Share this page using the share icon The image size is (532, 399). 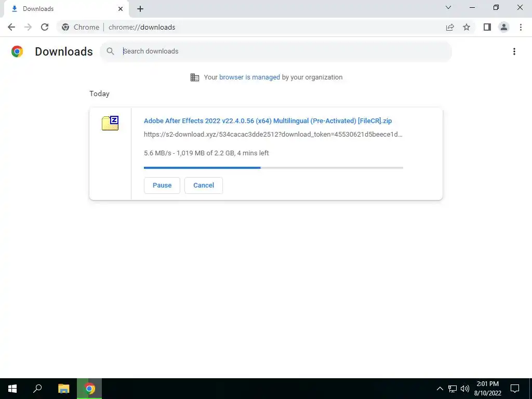point(450,27)
